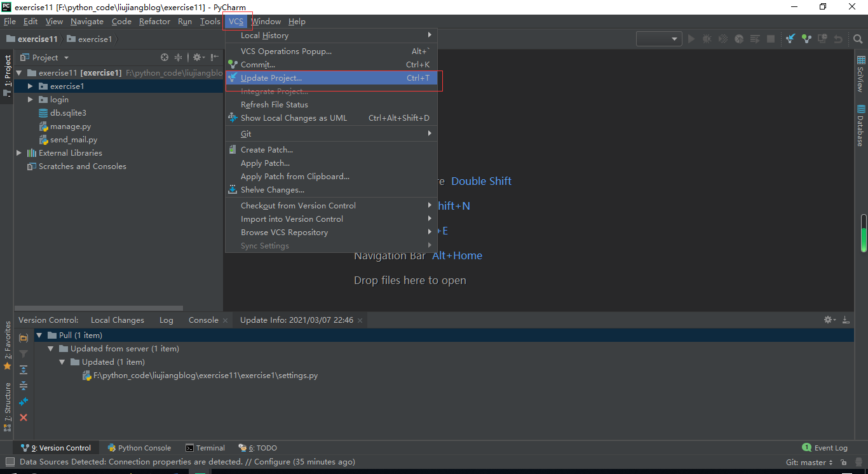Select Update Project... in the VCS menu

click(331, 78)
